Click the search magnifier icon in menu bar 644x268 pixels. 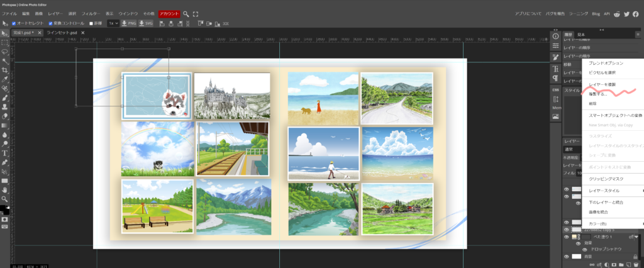[186, 13]
